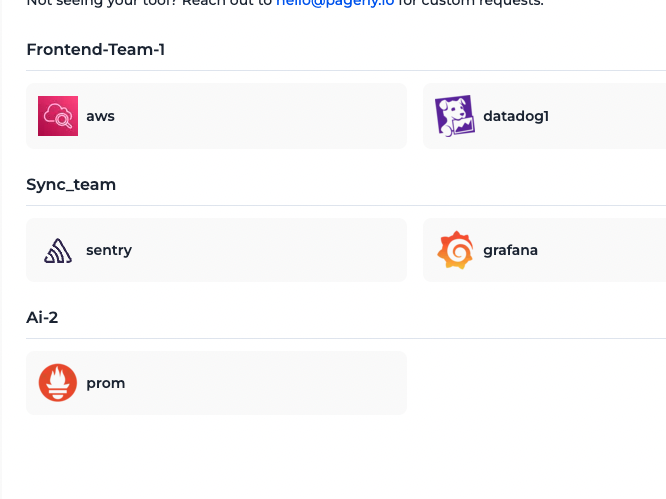The width and height of the screenshot is (666, 499).
Task: Open the prom integration label
Action: coord(106,383)
